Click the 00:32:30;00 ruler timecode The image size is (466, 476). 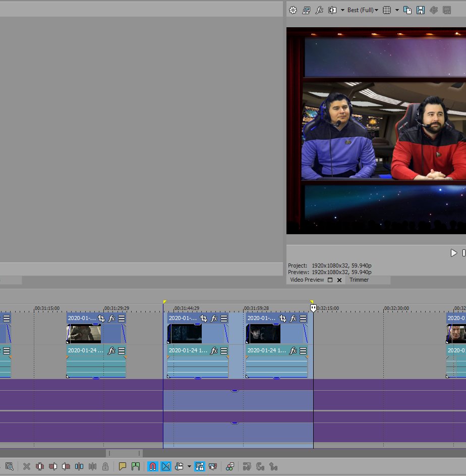coord(397,308)
